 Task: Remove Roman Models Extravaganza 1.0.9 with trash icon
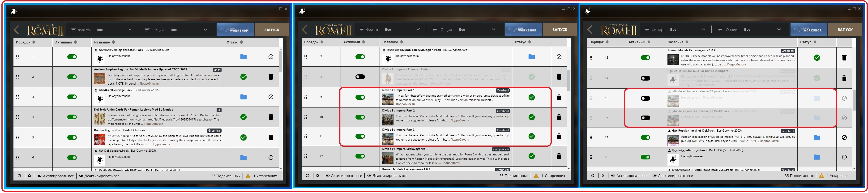tap(844, 58)
